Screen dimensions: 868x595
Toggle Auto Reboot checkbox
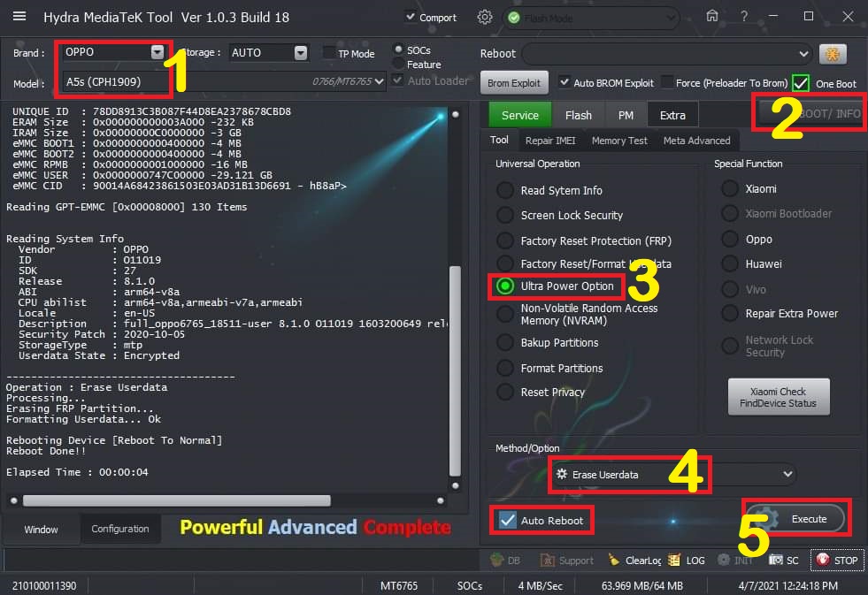pyautogui.click(x=507, y=520)
